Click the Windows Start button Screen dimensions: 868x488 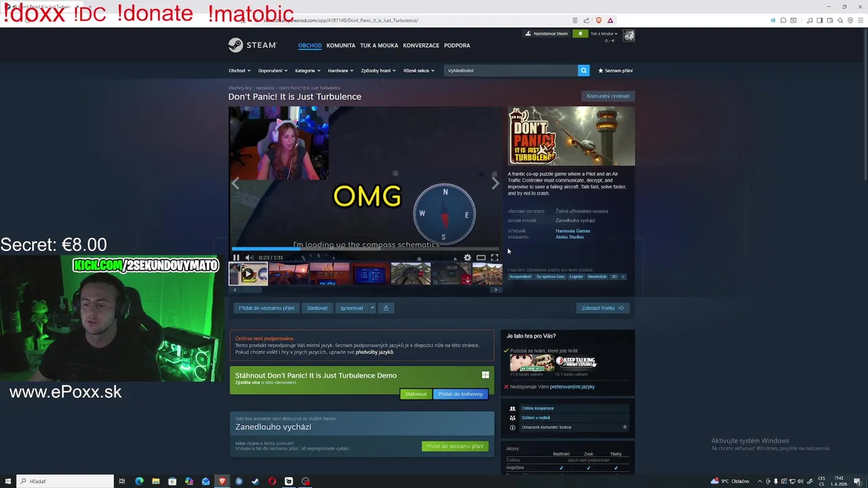coord(7,481)
